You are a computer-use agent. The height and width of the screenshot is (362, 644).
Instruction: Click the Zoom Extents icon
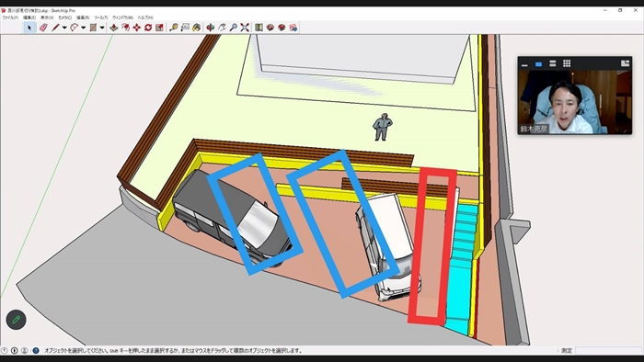point(245,28)
